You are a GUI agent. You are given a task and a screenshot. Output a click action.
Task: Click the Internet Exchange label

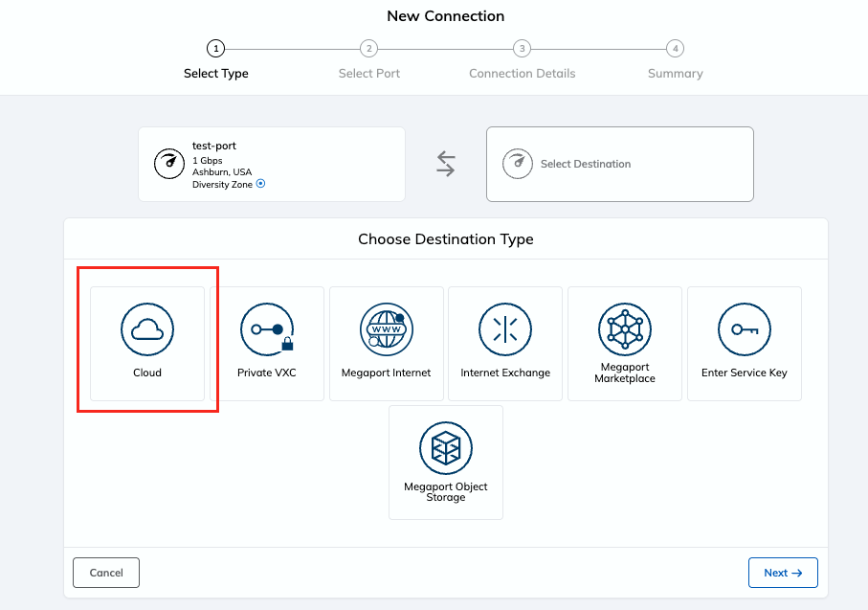tap(505, 373)
